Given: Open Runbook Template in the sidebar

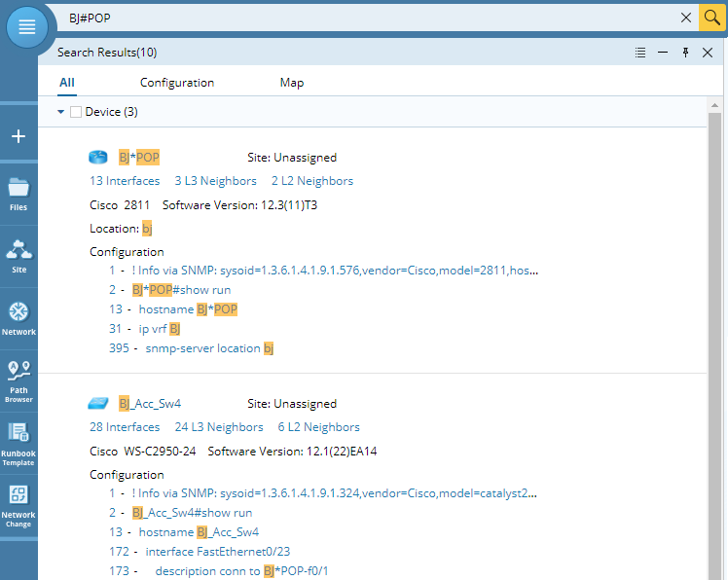Looking at the screenshot, I should 18,444.
